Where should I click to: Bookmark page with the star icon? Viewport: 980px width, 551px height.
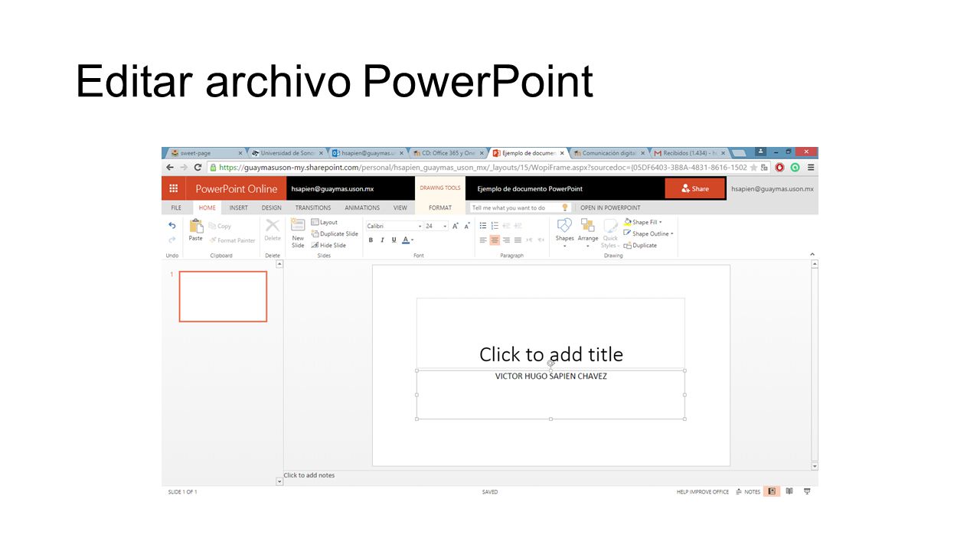pos(754,167)
